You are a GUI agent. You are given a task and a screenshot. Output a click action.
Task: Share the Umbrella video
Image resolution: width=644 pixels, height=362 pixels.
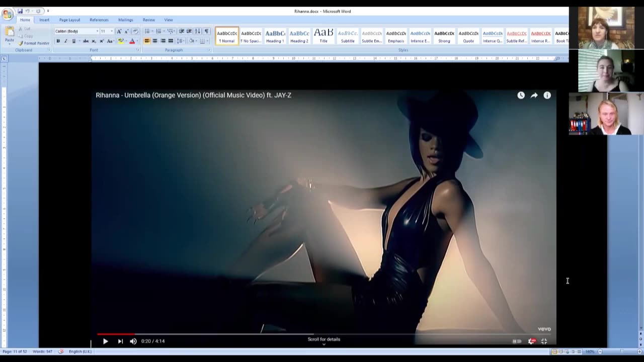pyautogui.click(x=534, y=95)
